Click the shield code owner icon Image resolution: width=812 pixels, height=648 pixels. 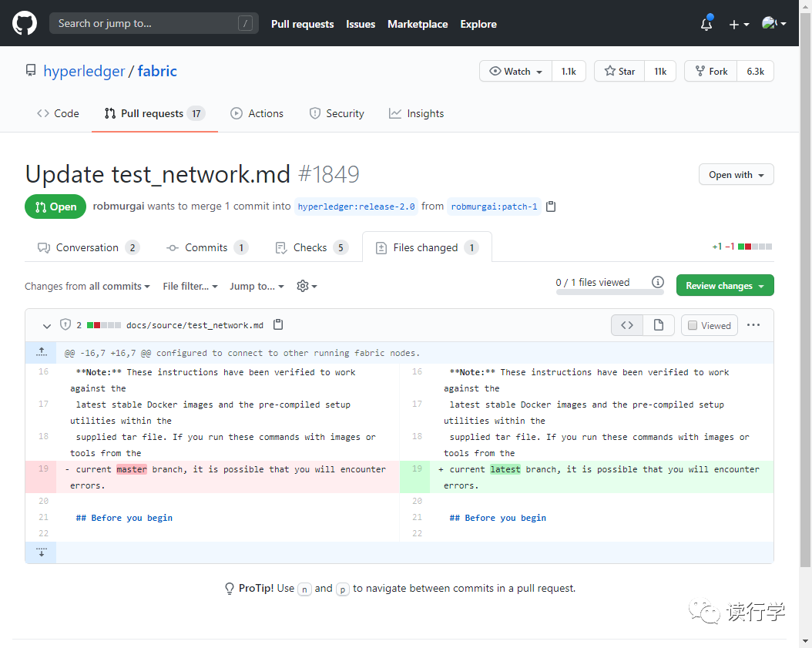[65, 324]
